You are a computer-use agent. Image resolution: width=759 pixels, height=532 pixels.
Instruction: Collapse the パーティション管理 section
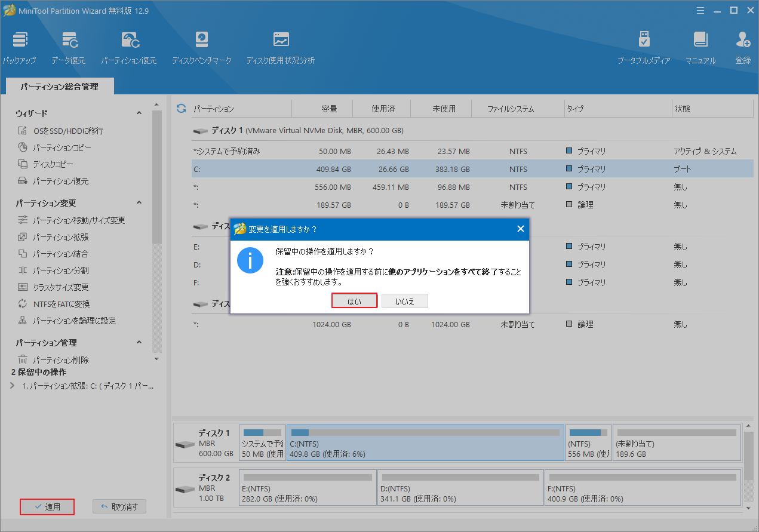coord(139,343)
